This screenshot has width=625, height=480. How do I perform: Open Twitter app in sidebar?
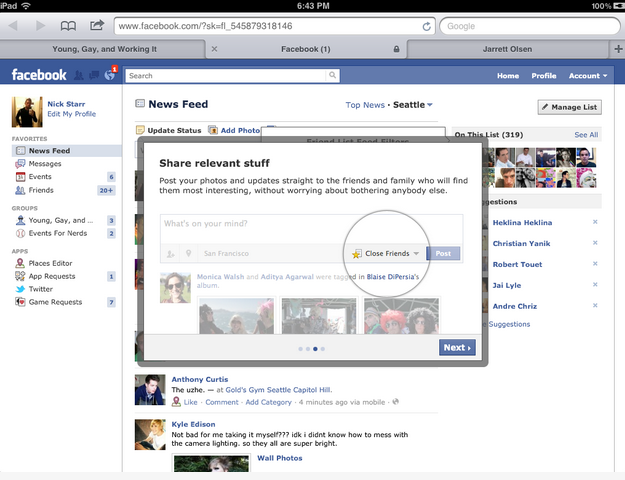pyautogui.click(x=40, y=289)
